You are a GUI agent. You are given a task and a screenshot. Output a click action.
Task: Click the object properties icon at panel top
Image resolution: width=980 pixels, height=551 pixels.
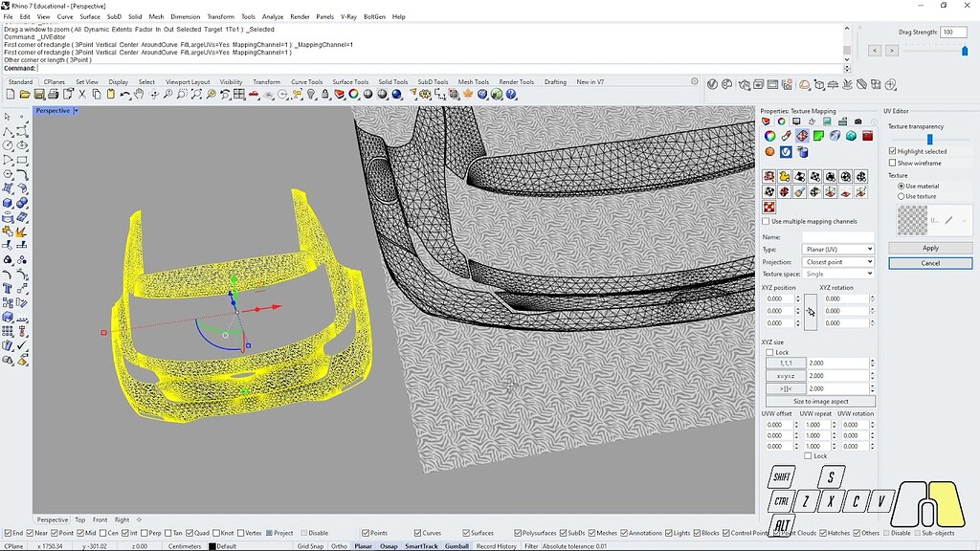coord(767,121)
